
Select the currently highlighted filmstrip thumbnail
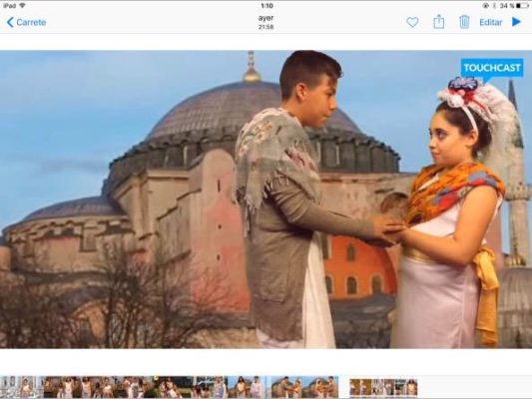click(304, 387)
